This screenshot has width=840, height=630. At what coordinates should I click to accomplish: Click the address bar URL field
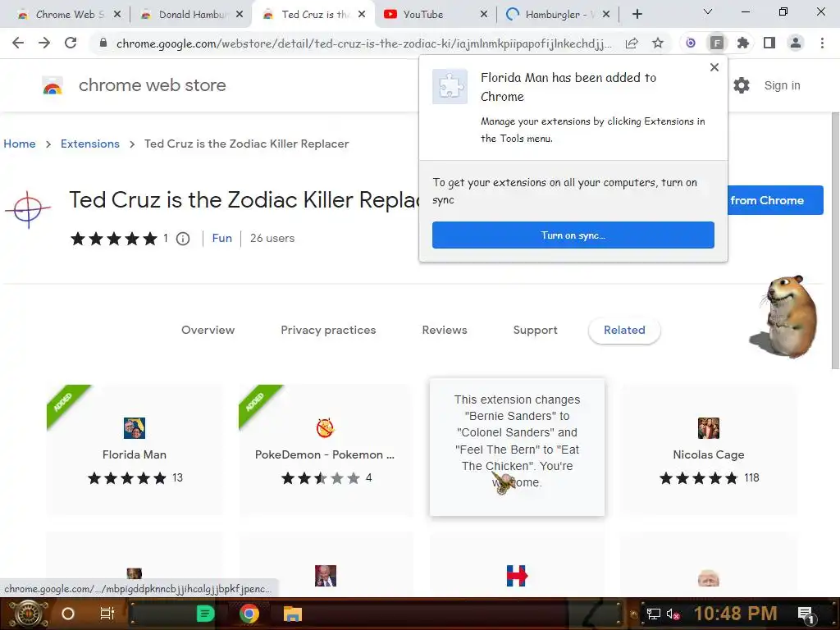363,43
